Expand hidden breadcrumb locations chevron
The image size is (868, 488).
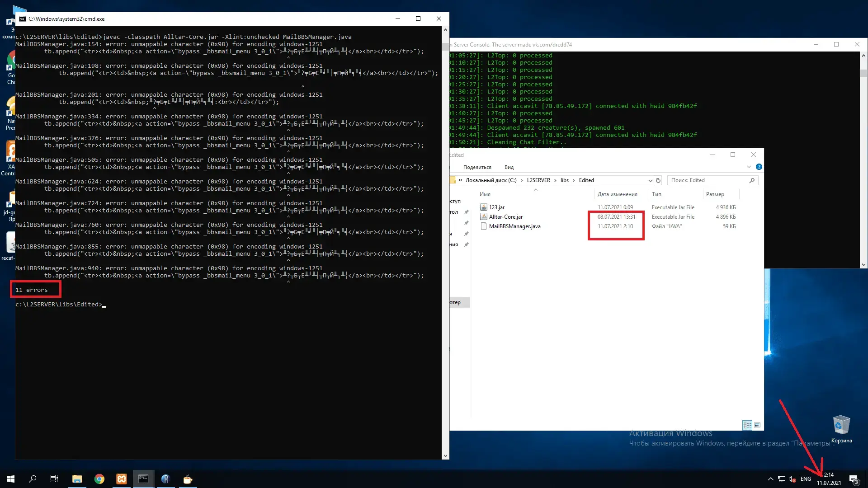point(460,180)
